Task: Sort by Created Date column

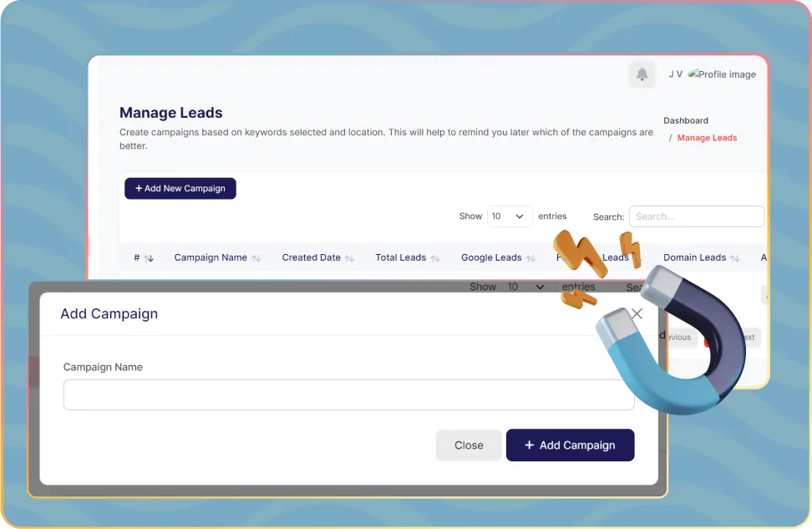Action: click(x=318, y=257)
